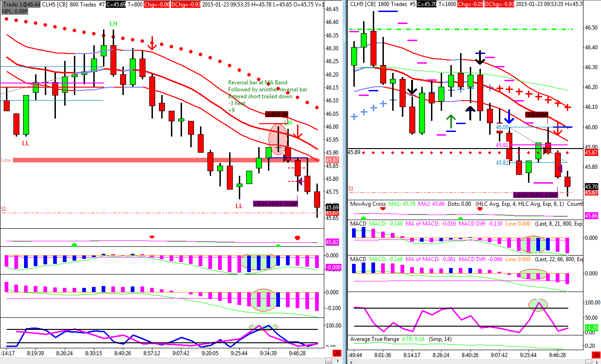This screenshot has height=364, width=601.
Task: Click '-3 heat' annotation text
Action: (x=237, y=103)
